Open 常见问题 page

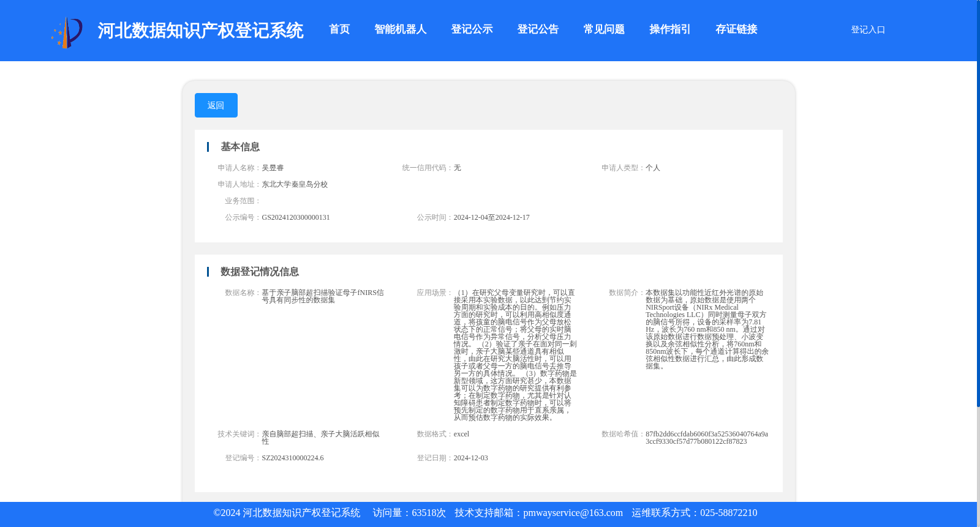click(604, 29)
